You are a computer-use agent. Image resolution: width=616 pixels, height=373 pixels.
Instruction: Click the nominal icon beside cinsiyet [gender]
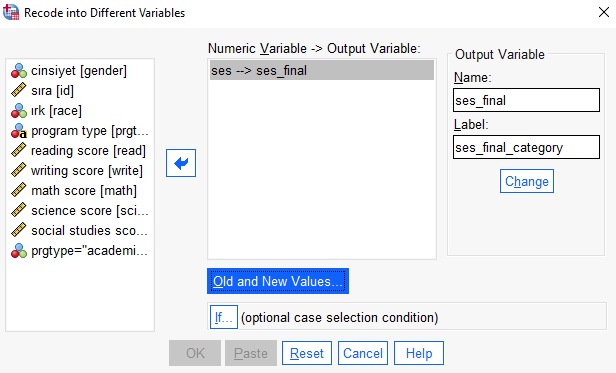click(x=19, y=71)
